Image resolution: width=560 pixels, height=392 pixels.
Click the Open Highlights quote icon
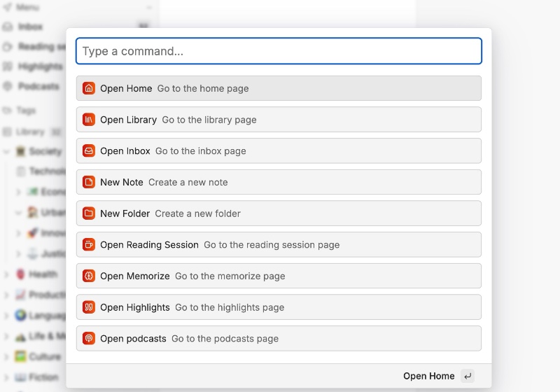pos(89,307)
